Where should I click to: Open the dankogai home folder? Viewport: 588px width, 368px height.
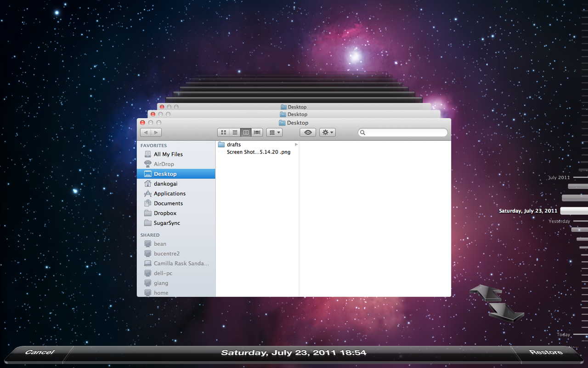[176, 184]
